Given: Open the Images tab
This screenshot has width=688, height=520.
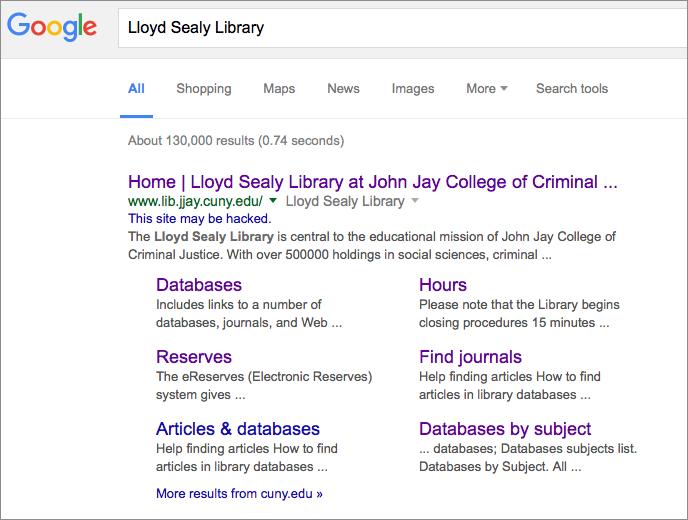Looking at the screenshot, I should point(413,89).
